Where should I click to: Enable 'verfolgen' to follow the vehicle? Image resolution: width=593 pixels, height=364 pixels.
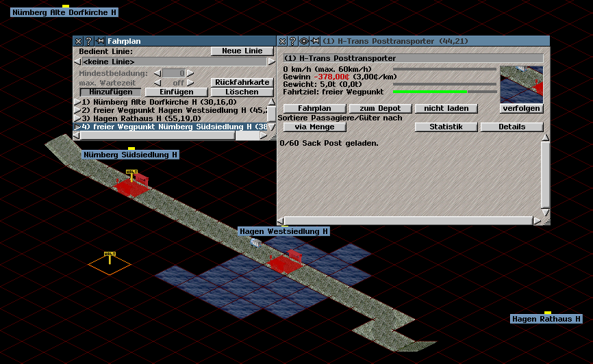(x=522, y=108)
